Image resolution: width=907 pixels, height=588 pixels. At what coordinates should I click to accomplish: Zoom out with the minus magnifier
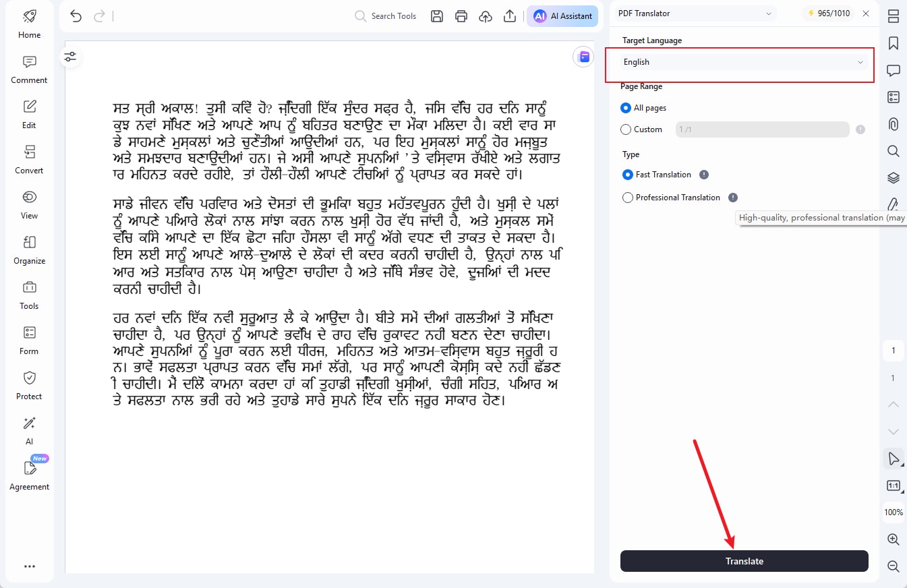894,566
